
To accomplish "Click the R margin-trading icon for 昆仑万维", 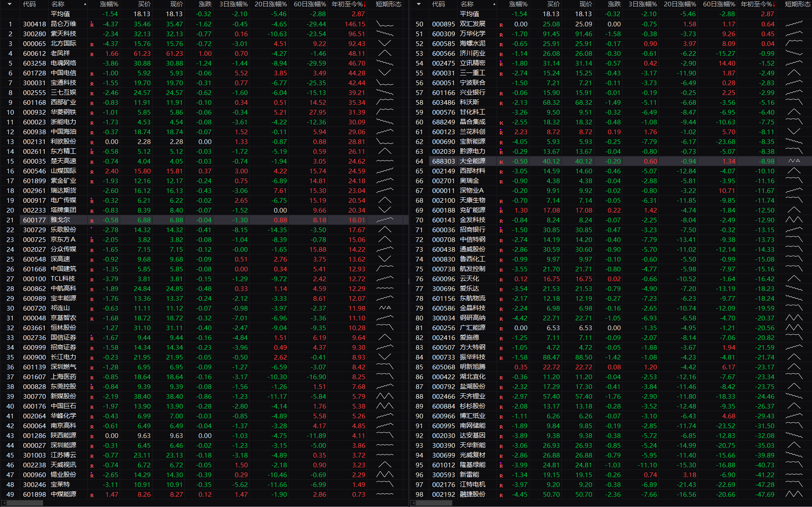I will pos(92,25).
